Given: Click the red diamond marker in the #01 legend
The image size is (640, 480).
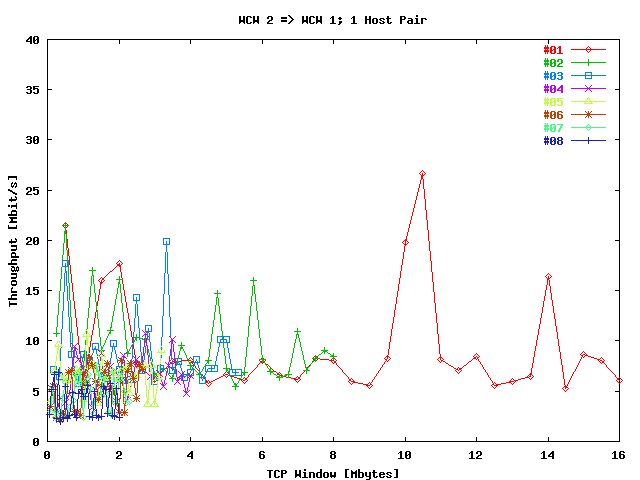Looking at the screenshot, I should click(588, 49).
